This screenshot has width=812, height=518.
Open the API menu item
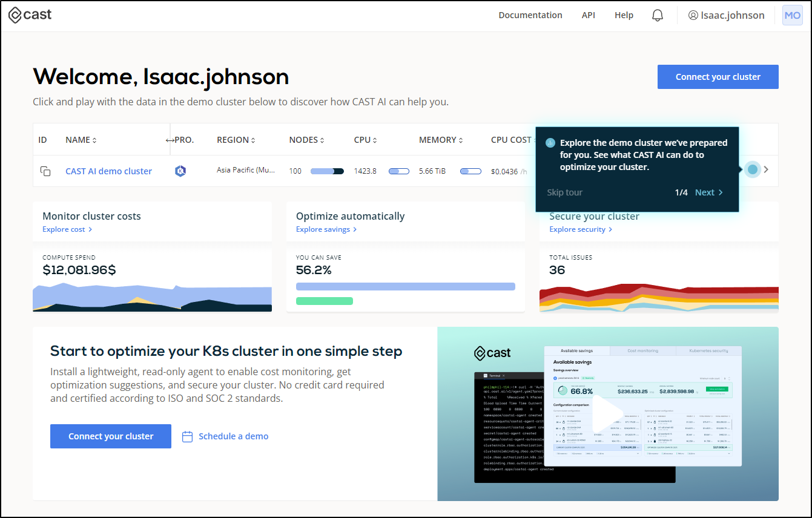[x=589, y=15]
